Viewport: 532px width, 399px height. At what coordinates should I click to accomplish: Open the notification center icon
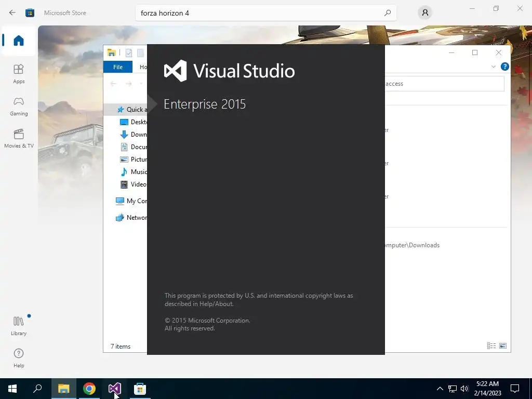(x=515, y=389)
